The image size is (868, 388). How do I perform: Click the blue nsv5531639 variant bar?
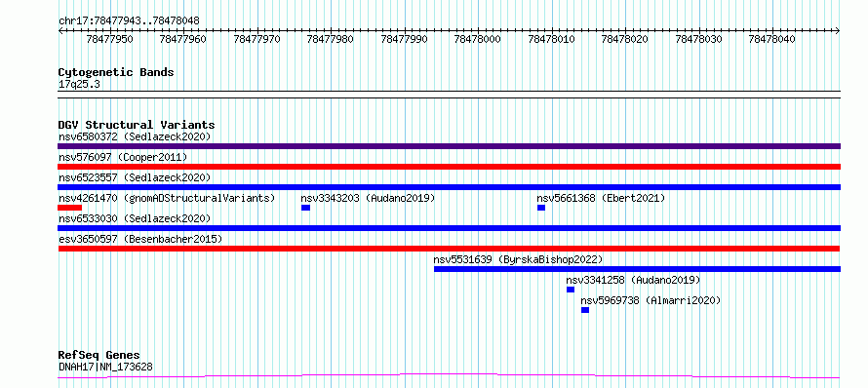[x=637, y=269]
